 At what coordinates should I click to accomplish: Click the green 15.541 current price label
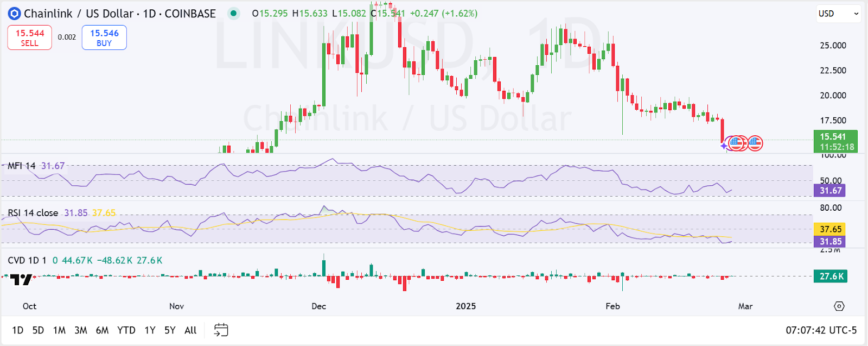(835, 142)
